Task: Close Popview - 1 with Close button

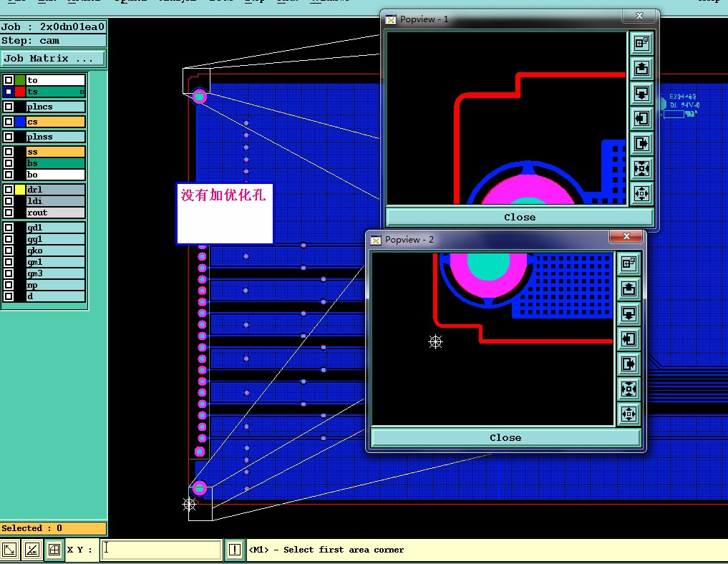Action: 520,218
